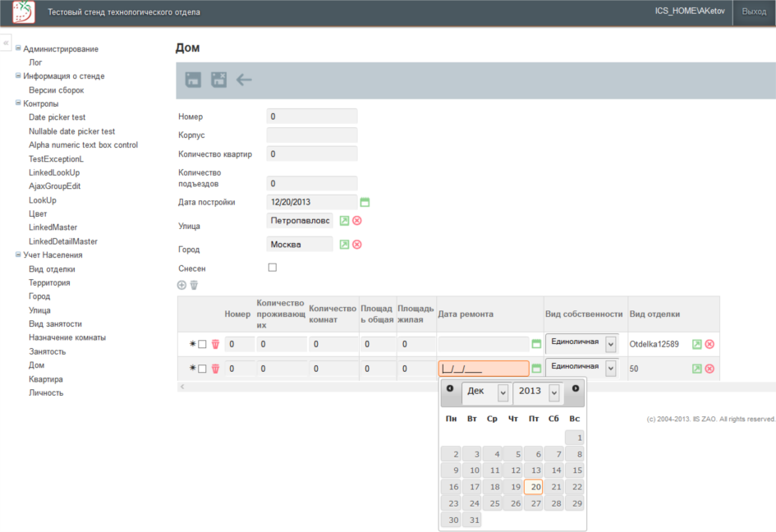This screenshot has height=532, width=776.
Task: Open Вид собственности dropdown in first row
Action: click(x=582, y=343)
